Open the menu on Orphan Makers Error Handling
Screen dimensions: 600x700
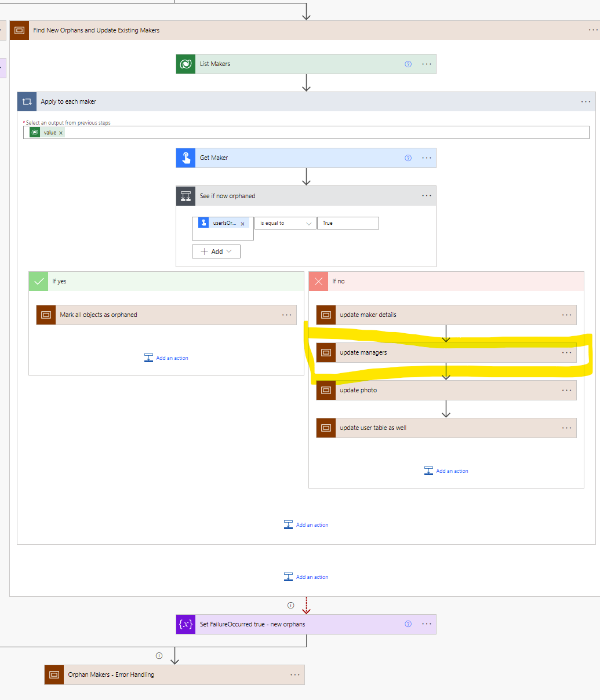point(295,675)
